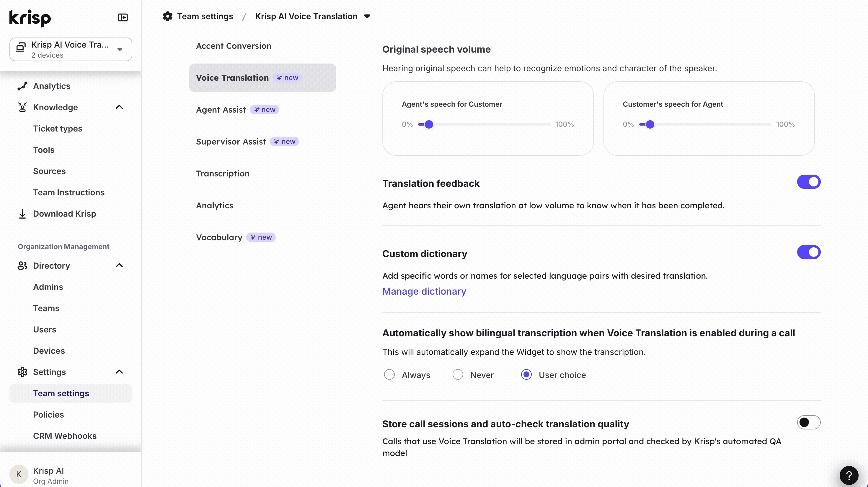The height and width of the screenshot is (487, 868).
Task: Collapse the Knowledge section chevron
Action: [x=119, y=107]
